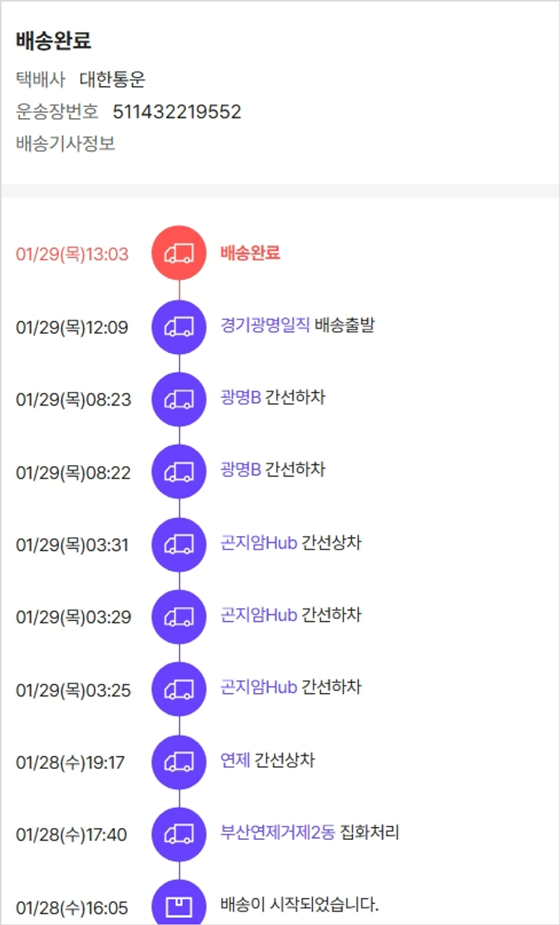Open the 부산연제거제2동 location link
The height and width of the screenshot is (925, 560).
278,832
